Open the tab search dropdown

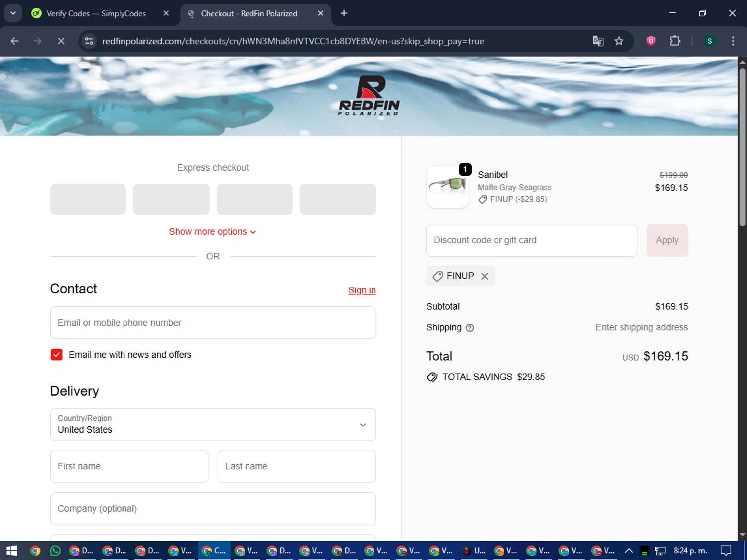point(13,13)
